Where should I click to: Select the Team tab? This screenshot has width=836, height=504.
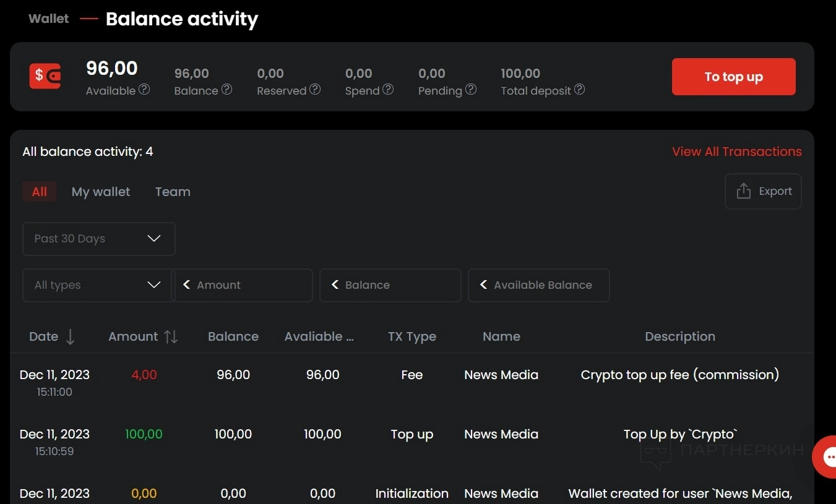coord(173,192)
